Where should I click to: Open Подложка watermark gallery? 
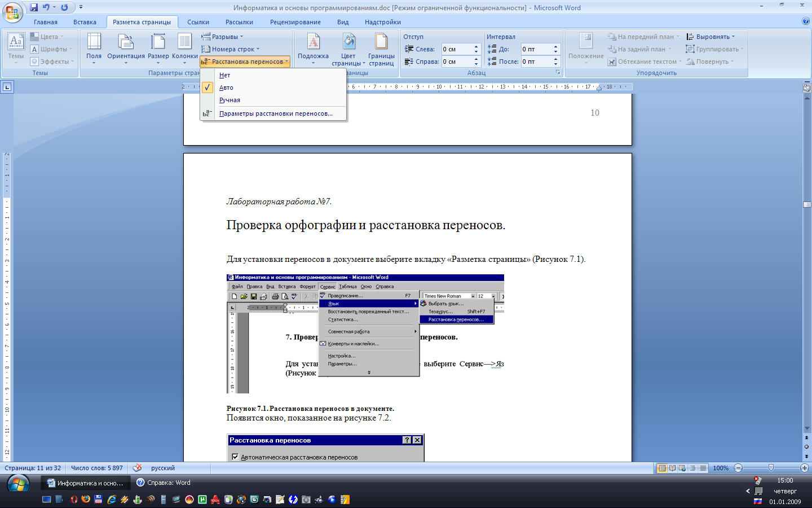point(313,49)
